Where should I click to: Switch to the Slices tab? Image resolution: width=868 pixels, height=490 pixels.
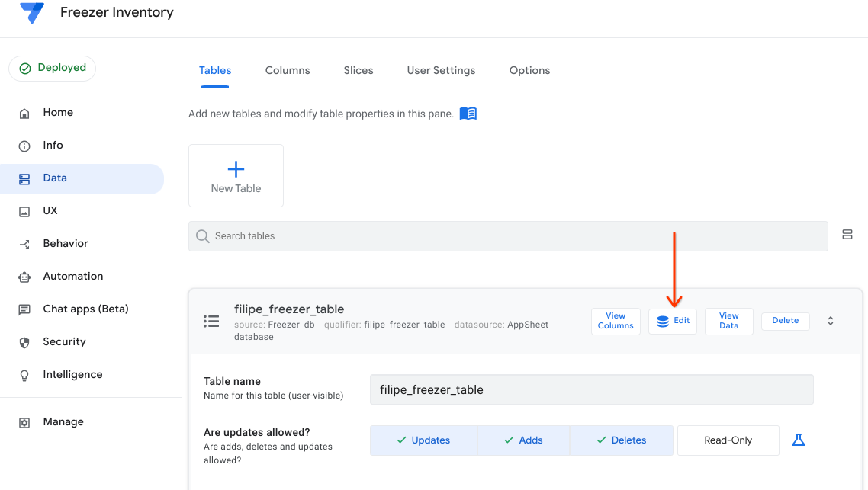pos(358,70)
